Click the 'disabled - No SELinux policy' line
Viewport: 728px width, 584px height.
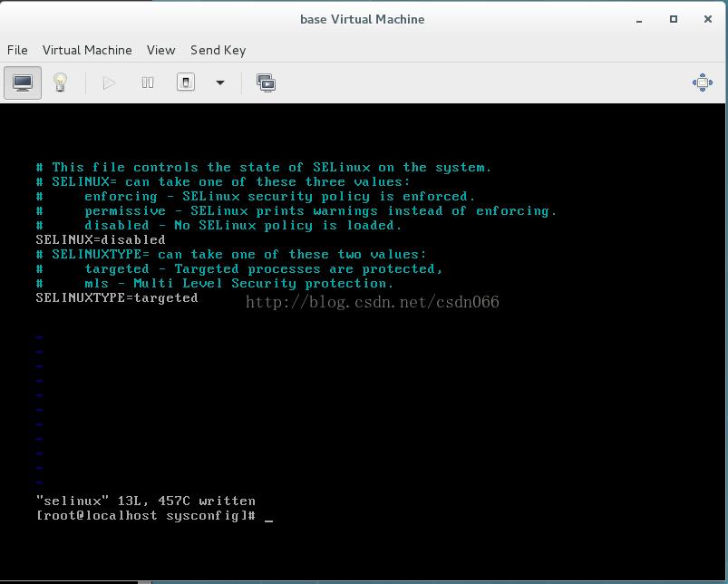coord(218,226)
